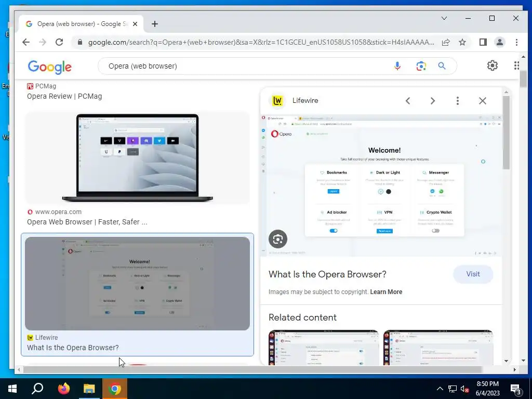
Task: Open the taskbar clock and date
Action: (x=487, y=389)
